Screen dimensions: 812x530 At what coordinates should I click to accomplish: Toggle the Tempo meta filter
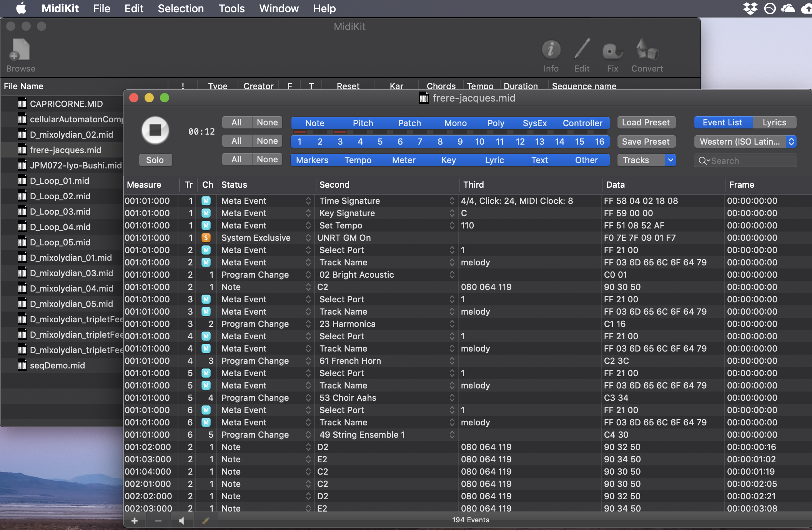click(x=358, y=160)
